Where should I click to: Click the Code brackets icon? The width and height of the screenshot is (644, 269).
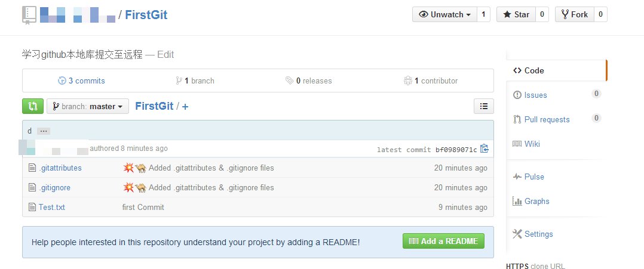click(x=517, y=70)
